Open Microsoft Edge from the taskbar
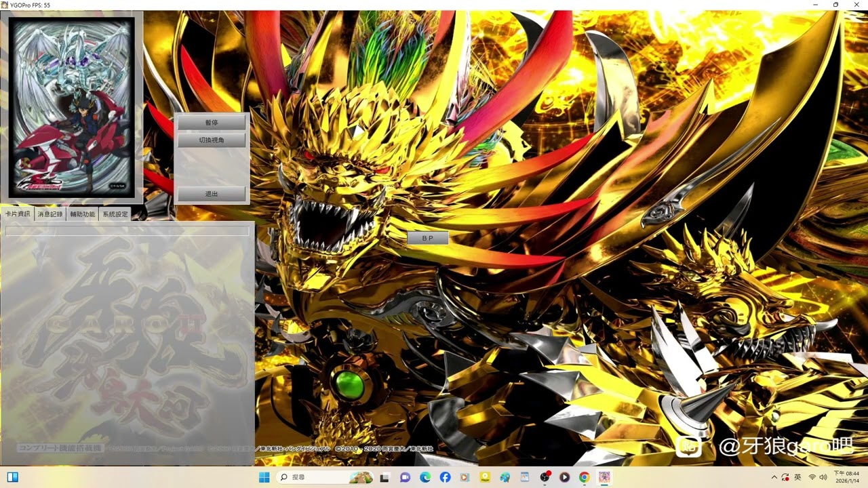The width and height of the screenshot is (868, 488). 425,477
